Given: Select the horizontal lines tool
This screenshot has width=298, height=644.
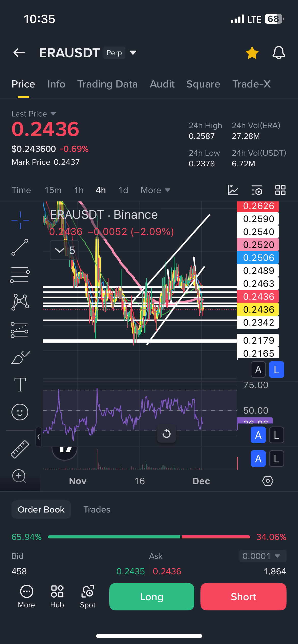Looking at the screenshot, I should pos(20,275).
